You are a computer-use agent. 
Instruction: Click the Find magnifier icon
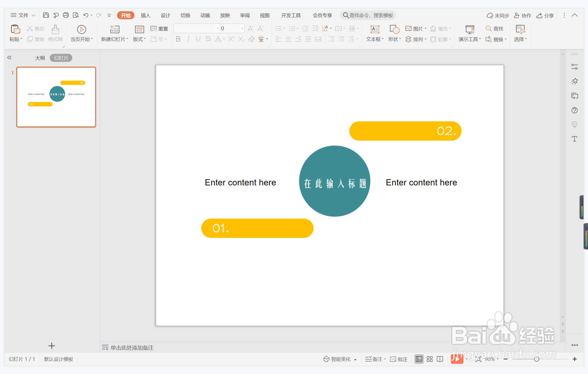coord(488,29)
